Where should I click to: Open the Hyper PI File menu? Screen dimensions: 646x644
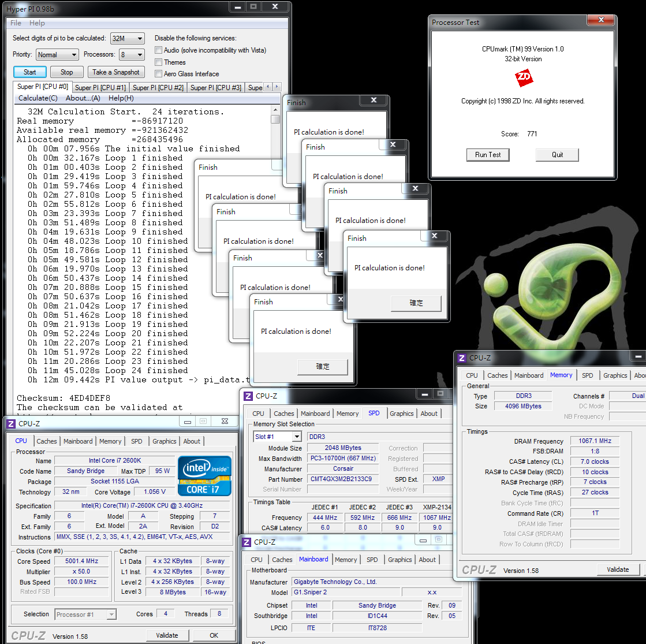pyautogui.click(x=16, y=23)
